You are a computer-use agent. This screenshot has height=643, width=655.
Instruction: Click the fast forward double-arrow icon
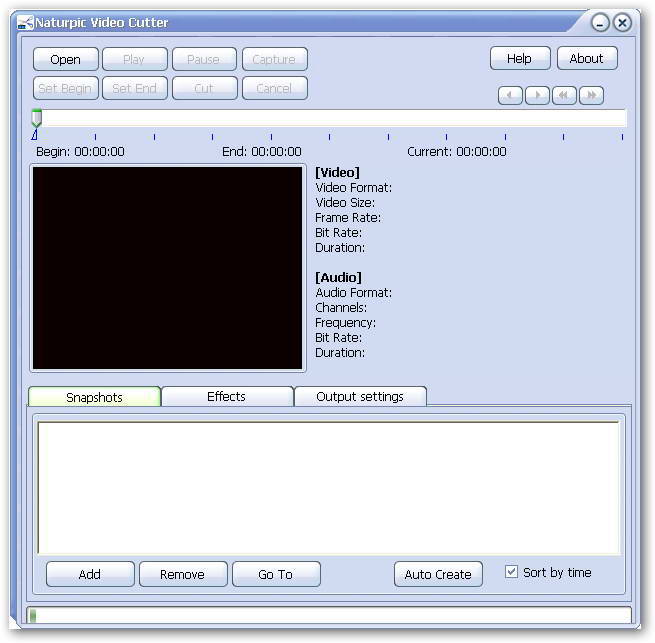click(591, 95)
